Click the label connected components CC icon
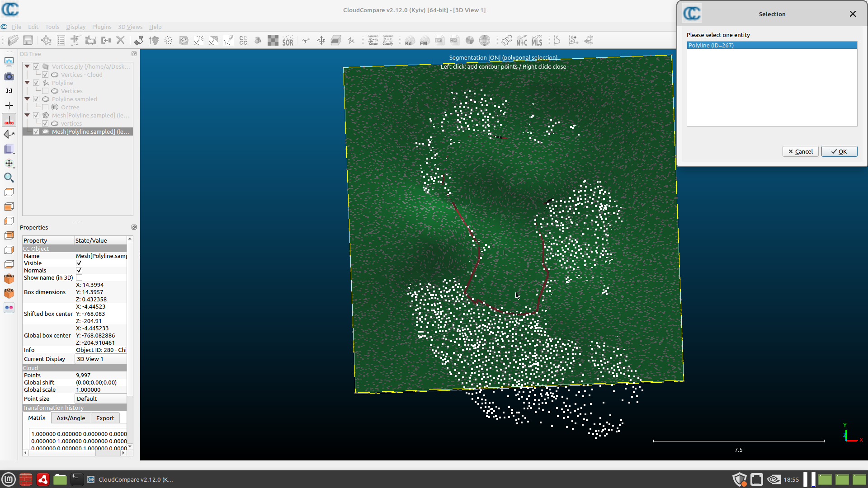The width and height of the screenshot is (868, 488). click(243, 41)
